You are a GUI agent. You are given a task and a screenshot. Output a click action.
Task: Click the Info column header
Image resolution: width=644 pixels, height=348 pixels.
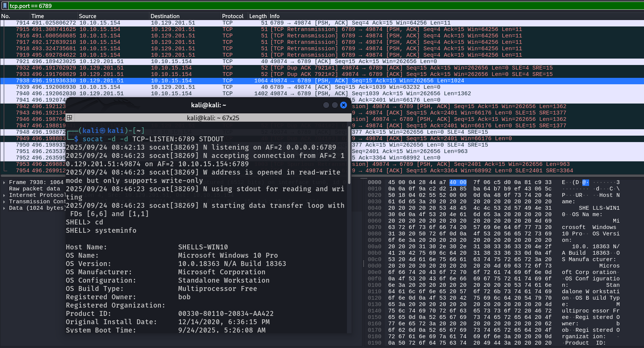point(275,16)
